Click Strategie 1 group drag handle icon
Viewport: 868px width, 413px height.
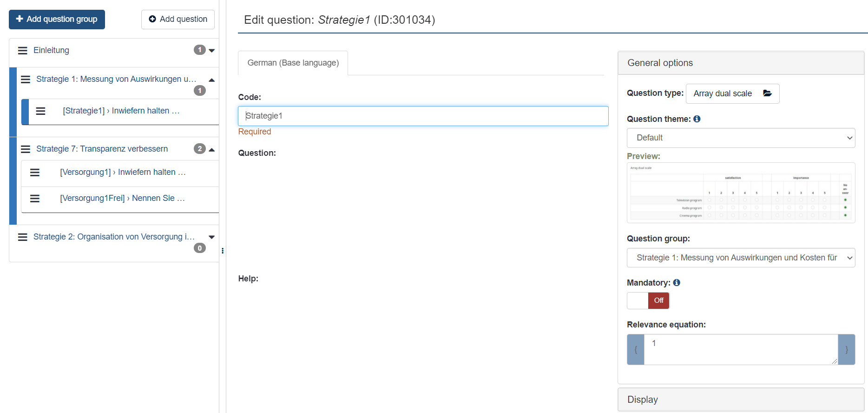[x=26, y=80]
